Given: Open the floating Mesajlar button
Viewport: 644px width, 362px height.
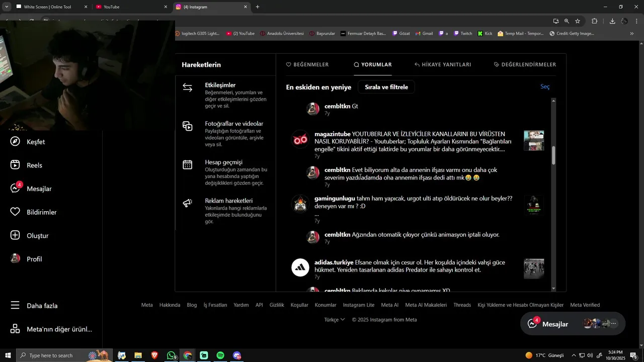Looking at the screenshot, I should [573, 324].
